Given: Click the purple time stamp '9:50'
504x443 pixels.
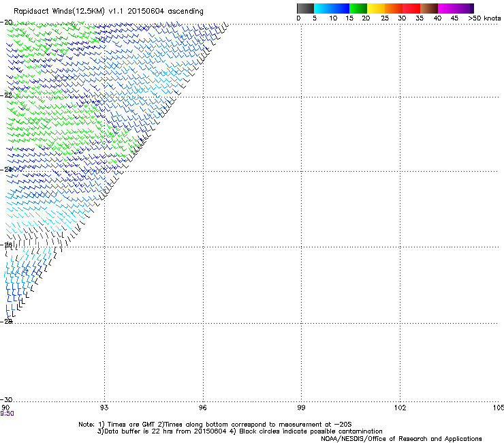Looking at the screenshot, I should (x=7, y=414).
